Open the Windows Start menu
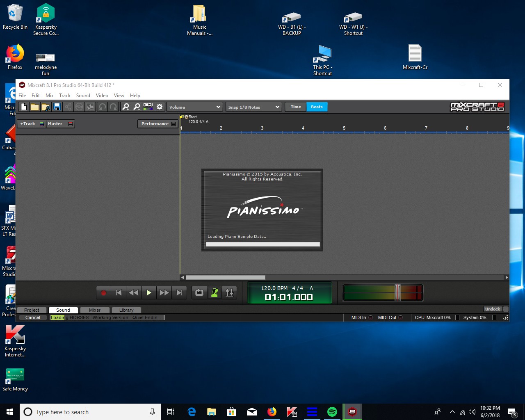Screen dimensions: 525x420 pyautogui.click(x=10, y=412)
